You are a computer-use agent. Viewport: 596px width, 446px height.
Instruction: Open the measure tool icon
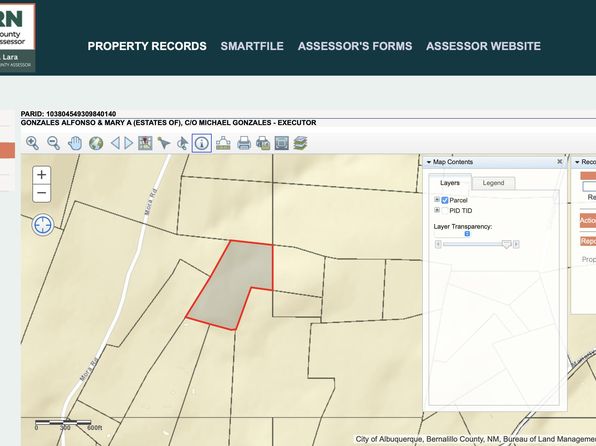coord(223,143)
